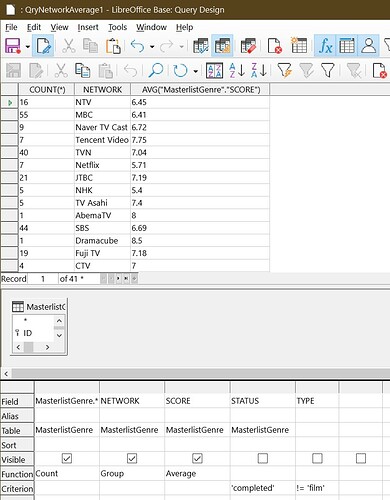Viewport: 390px width, 500px height.
Task: Click the Run Query icon
Action: 201,46
